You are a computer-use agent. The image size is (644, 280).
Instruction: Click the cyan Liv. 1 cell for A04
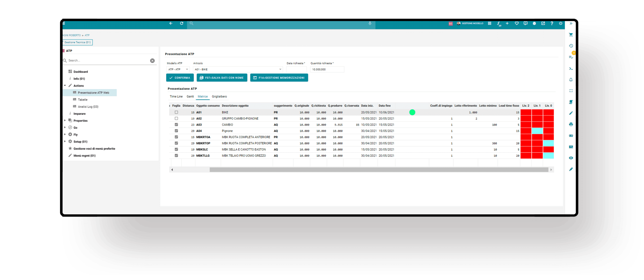click(x=537, y=131)
